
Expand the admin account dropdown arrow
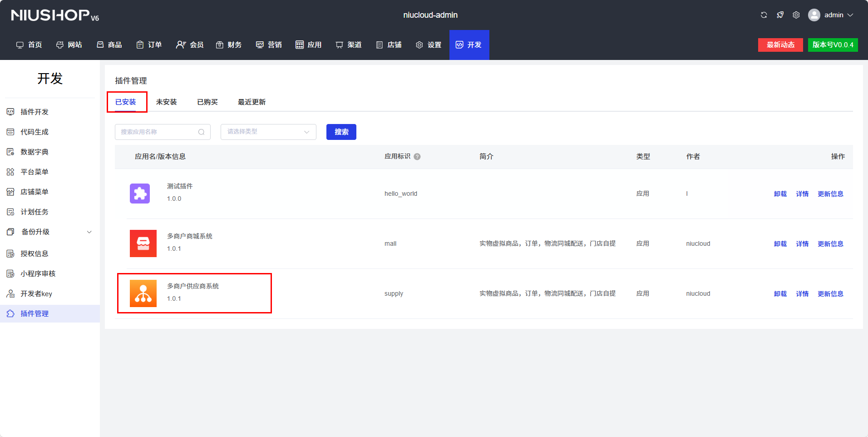850,15
